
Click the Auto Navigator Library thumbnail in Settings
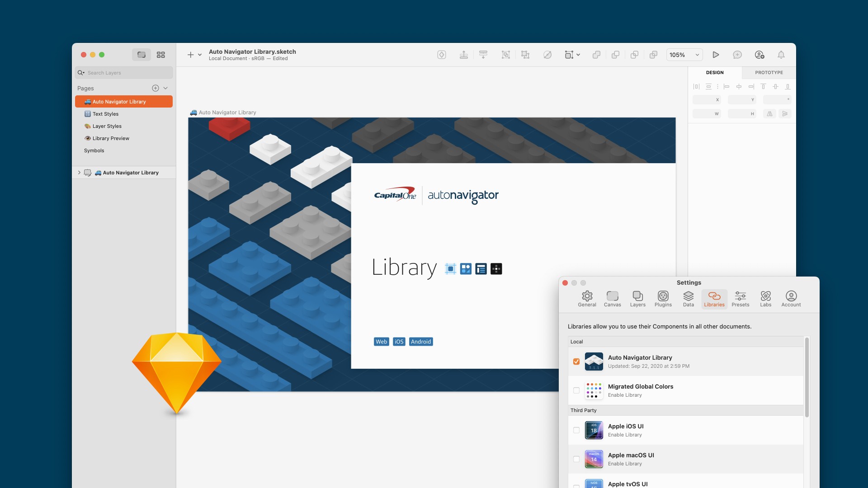[594, 361]
